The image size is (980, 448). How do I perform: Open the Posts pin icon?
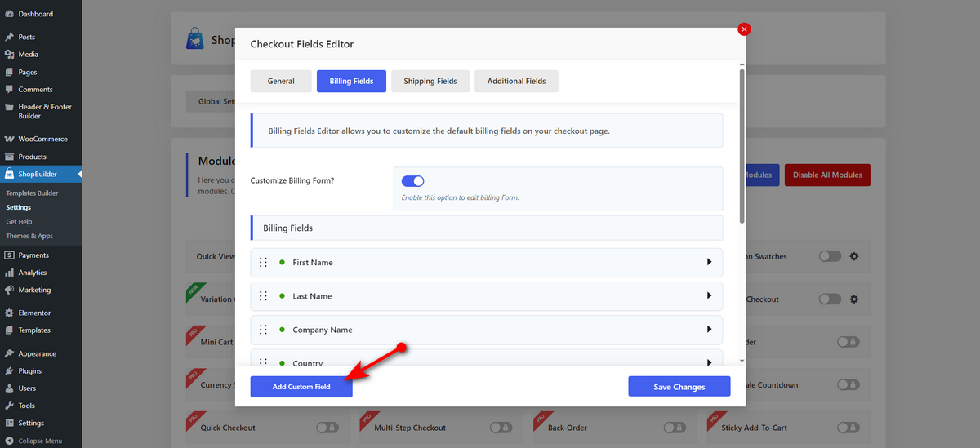tap(9, 37)
